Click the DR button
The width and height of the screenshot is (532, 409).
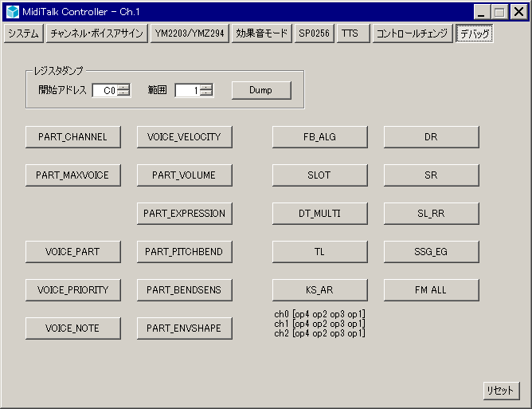[x=431, y=137]
